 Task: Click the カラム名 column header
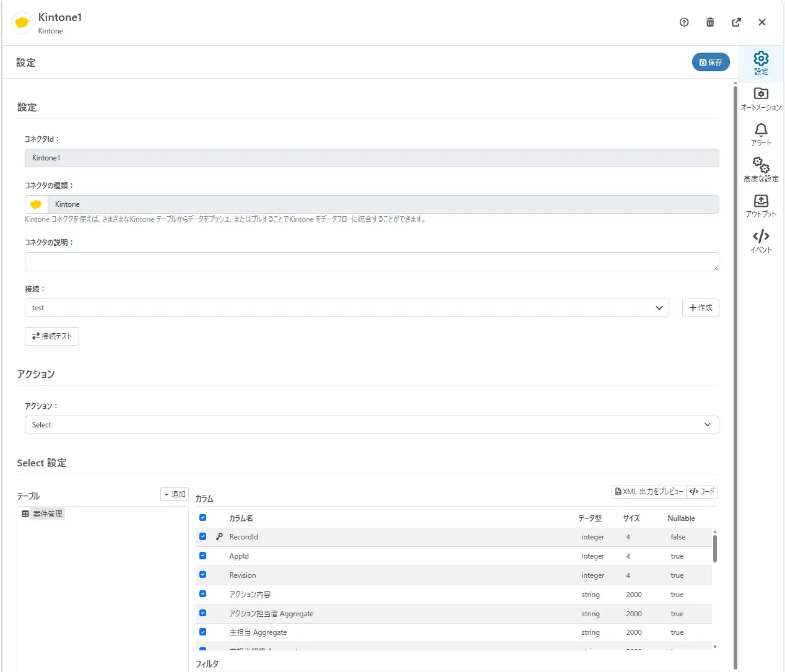click(241, 518)
